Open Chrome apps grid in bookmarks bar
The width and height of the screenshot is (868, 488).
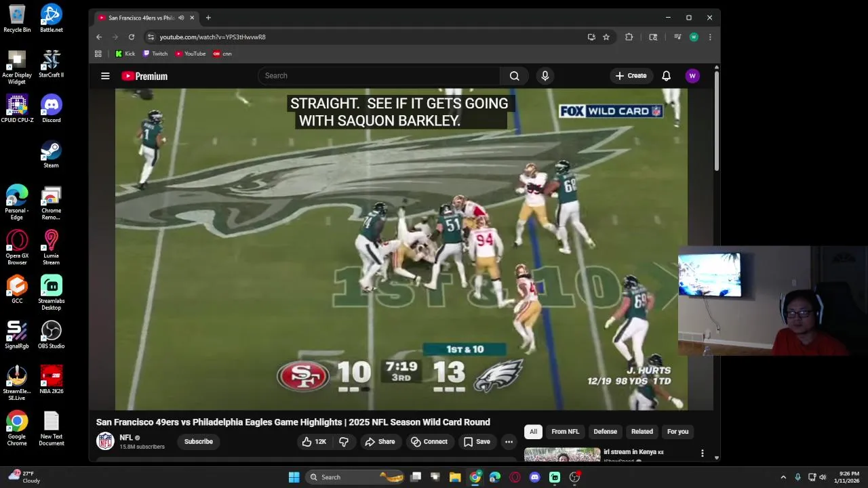tap(98, 54)
